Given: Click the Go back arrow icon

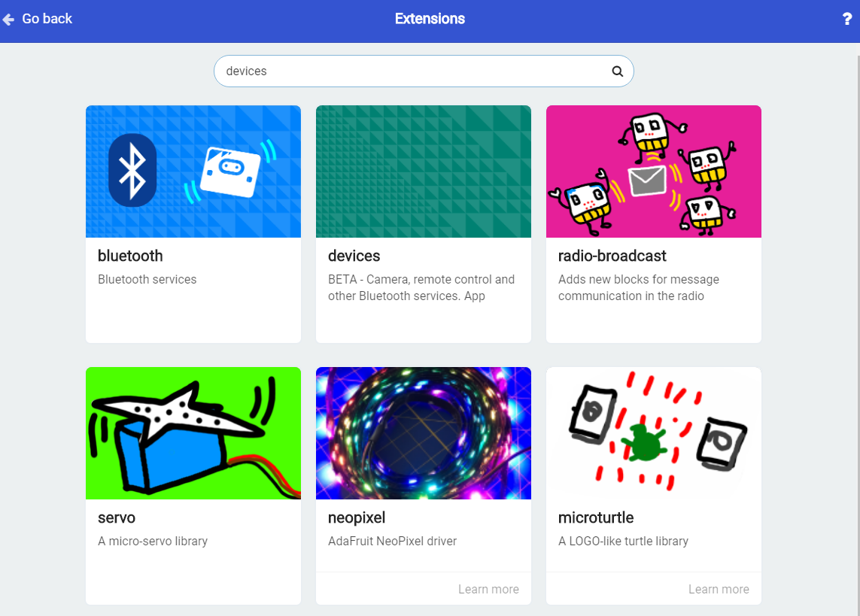Looking at the screenshot, I should tap(8, 19).
